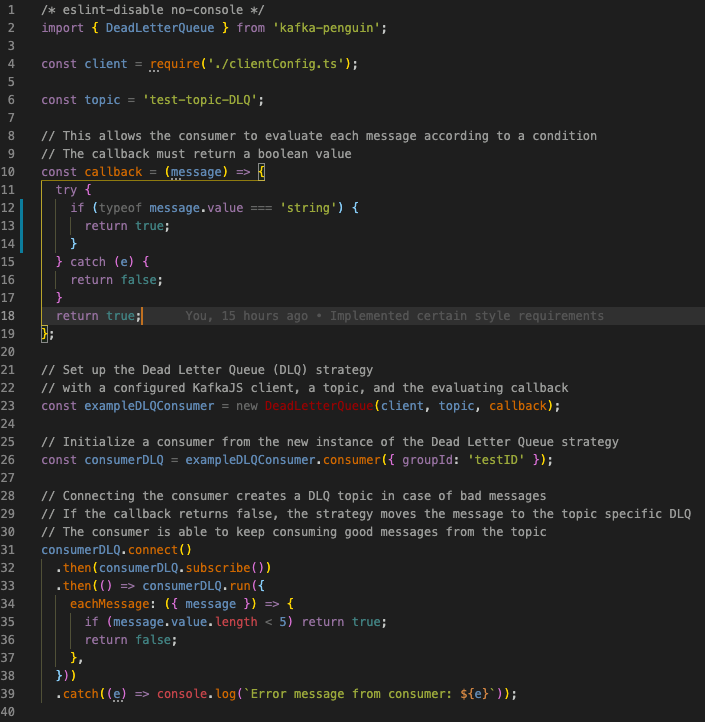Click the 'subscribe' method on line 32
The image size is (705, 722).
pos(218,568)
